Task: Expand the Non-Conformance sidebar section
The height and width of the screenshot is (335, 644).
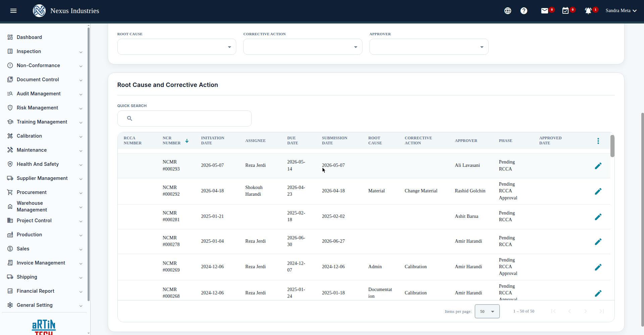Action: pos(45,65)
